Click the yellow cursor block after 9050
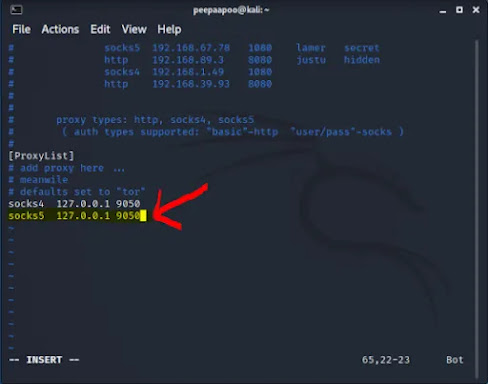Viewport: 488px width, 384px height. point(143,216)
